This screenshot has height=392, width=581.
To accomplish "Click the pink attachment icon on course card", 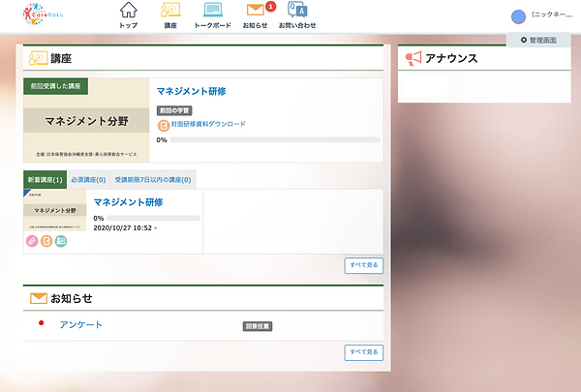I will 32,241.
